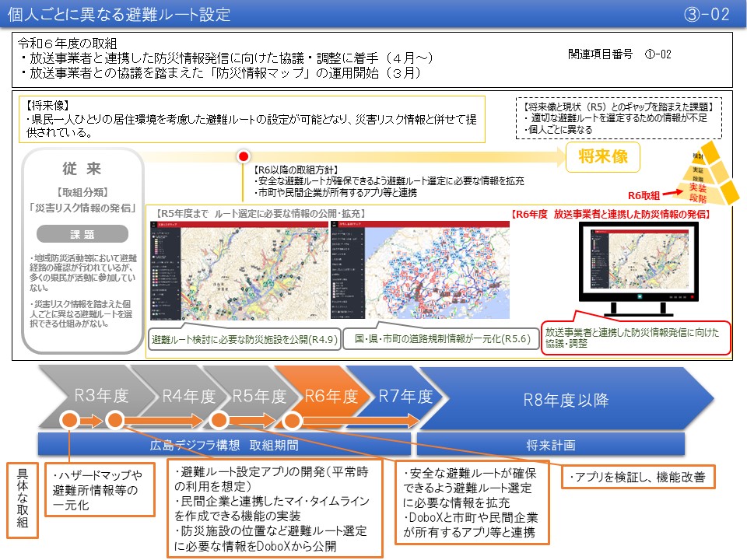This screenshot has height=560, width=747.
Task: Click the blue 将来計画 bar
Action: (x=551, y=445)
